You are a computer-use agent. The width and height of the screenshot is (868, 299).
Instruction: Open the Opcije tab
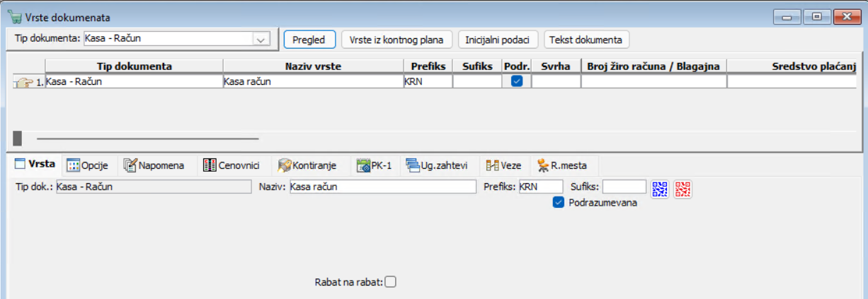(x=88, y=165)
